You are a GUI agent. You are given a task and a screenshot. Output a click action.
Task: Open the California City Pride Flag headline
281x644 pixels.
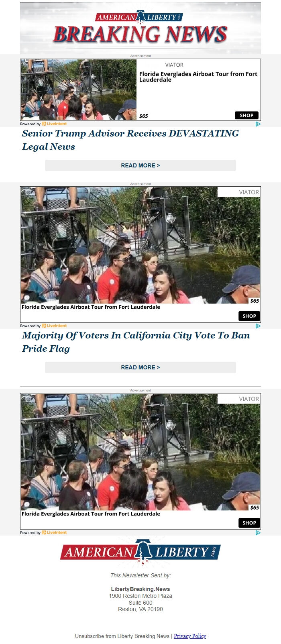[x=136, y=342]
